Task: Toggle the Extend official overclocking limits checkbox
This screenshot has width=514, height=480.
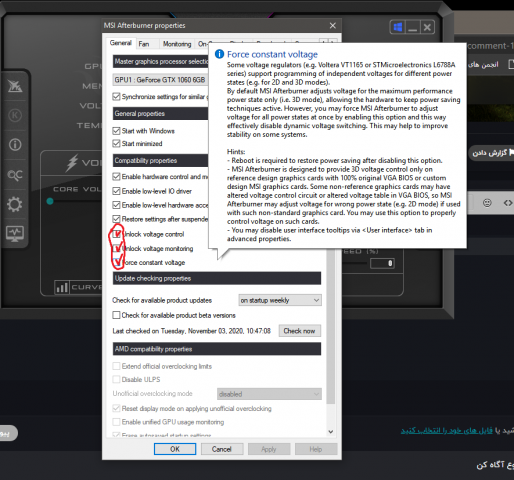Action: [116, 366]
